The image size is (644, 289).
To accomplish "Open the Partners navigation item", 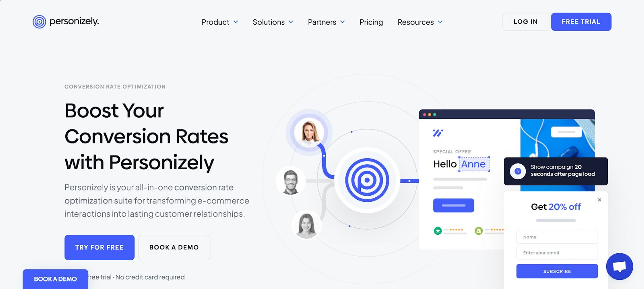I will (x=322, y=22).
